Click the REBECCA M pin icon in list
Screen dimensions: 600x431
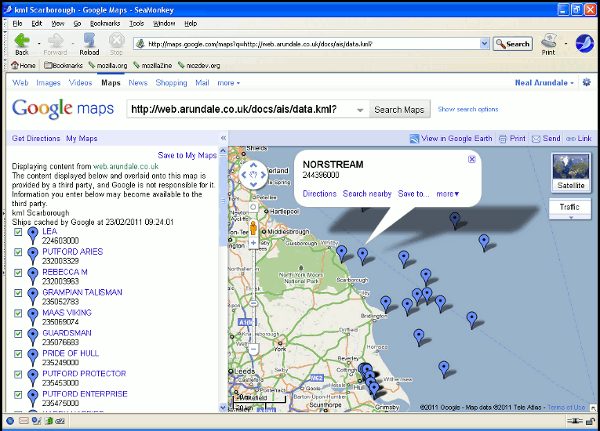coord(33,276)
